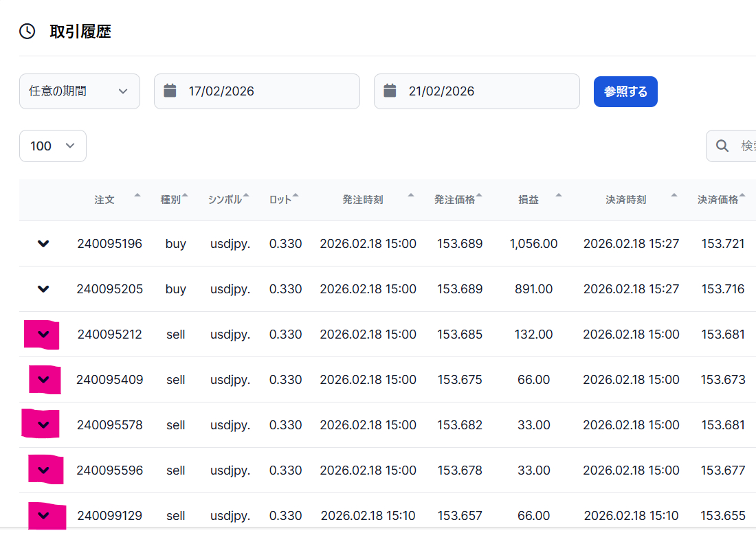Image resolution: width=756 pixels, height=533 pixels.
Task: Click profit value 132.00
Action: click(x=533, y=334)
